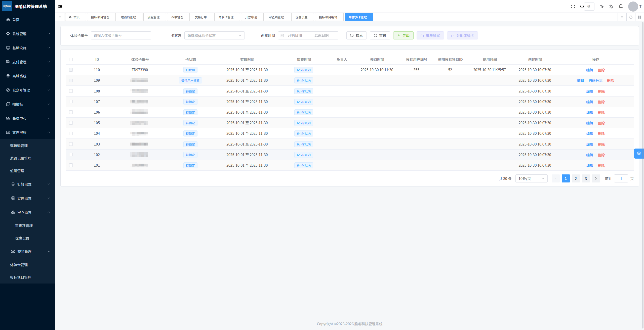
Task: Open the 10条/页 page size dropdown
Action: coord(531,178)
